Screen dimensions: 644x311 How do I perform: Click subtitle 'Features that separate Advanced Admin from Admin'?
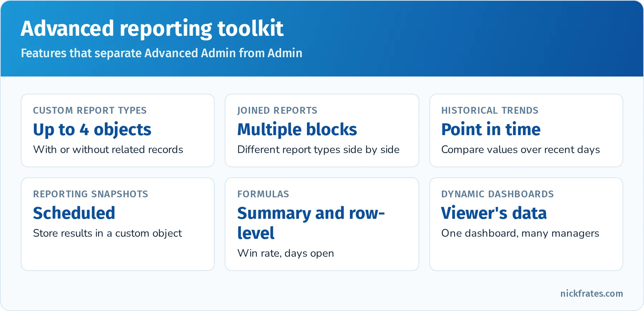click(x=161, y=53)
